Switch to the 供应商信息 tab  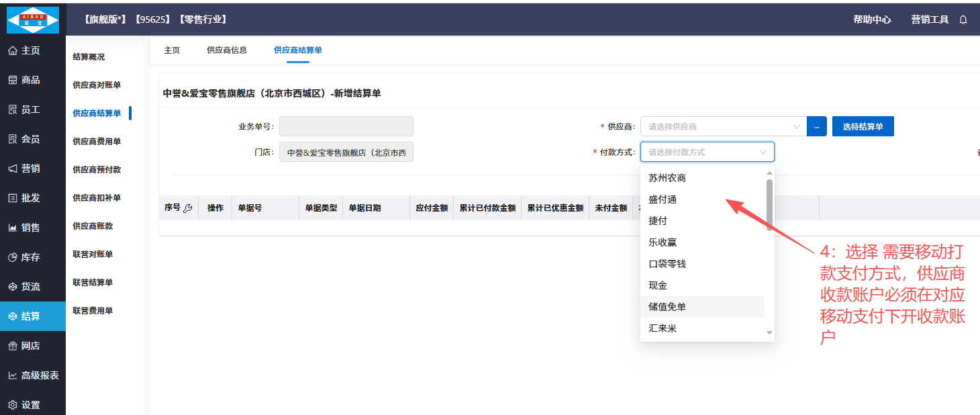point(227,50)
